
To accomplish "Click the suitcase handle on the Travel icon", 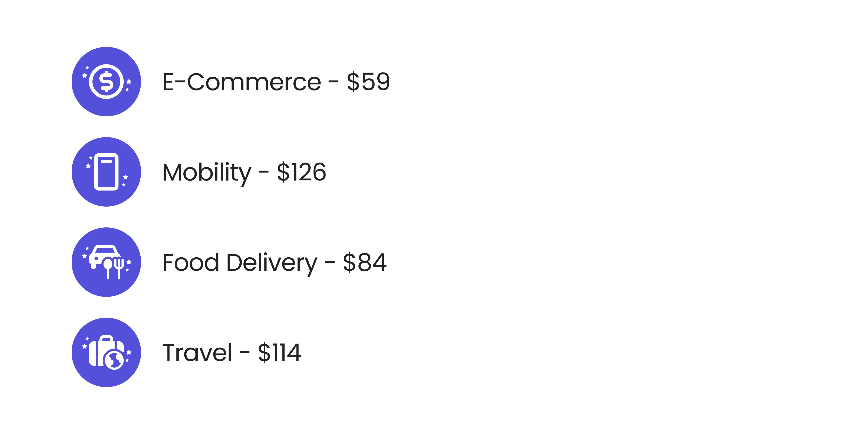I will coord(107,338).
